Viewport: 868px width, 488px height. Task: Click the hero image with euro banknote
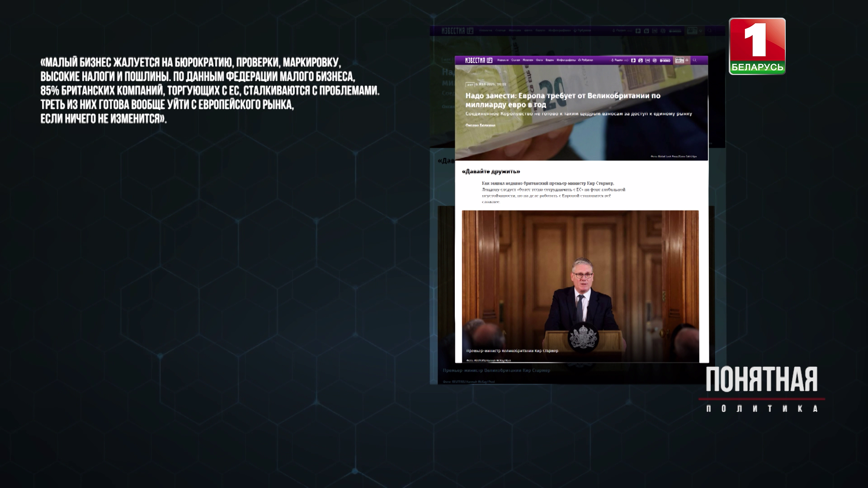click(x=581, y=112)
